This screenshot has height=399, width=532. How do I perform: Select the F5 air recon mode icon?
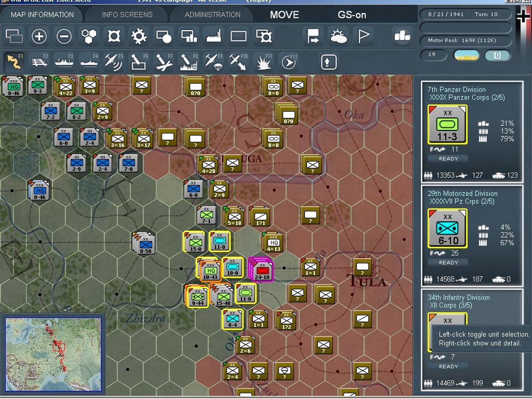[x=114, y=62]
